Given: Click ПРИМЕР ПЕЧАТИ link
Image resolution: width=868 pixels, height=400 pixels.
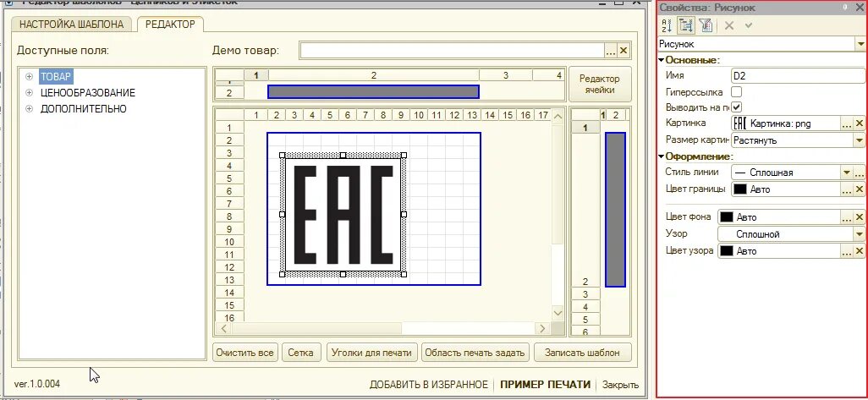Looking at the screenshot, I should (546, 385).
